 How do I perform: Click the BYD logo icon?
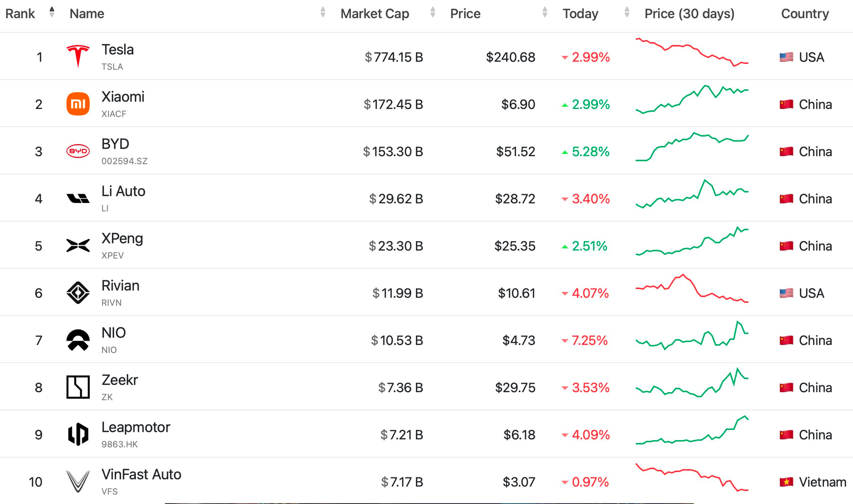(x=78, y=151)
